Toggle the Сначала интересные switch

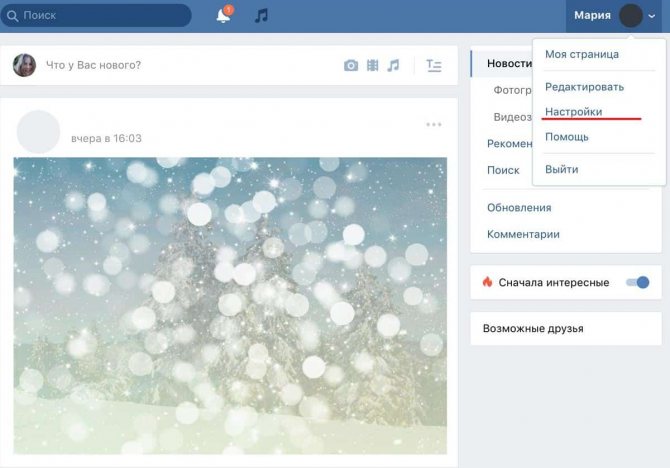[638, 282]
